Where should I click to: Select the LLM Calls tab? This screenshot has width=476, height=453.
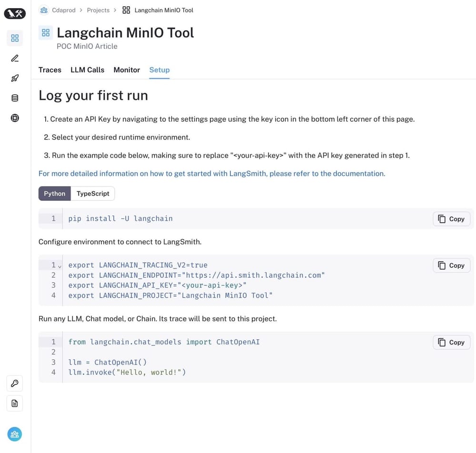[87, 70]
